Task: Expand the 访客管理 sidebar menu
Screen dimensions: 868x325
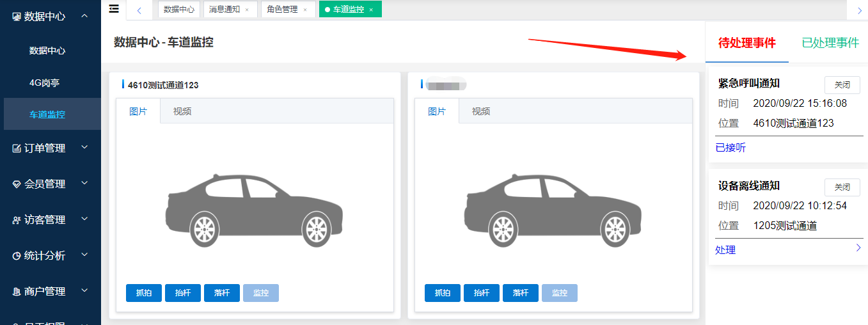Action: click(85, 219)
